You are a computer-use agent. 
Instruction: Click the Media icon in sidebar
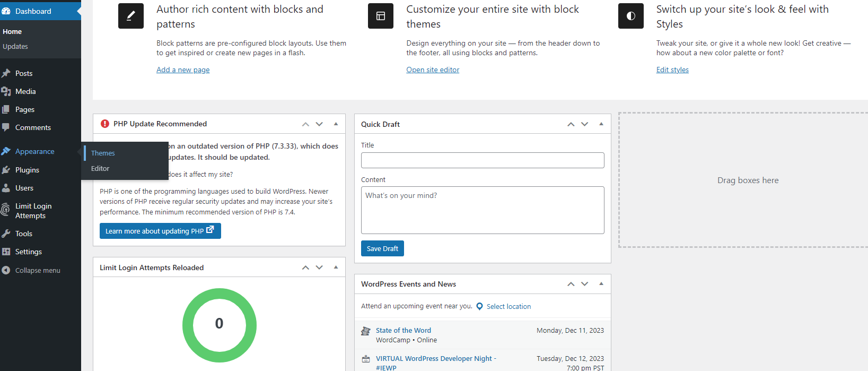[x=6, y=91]
